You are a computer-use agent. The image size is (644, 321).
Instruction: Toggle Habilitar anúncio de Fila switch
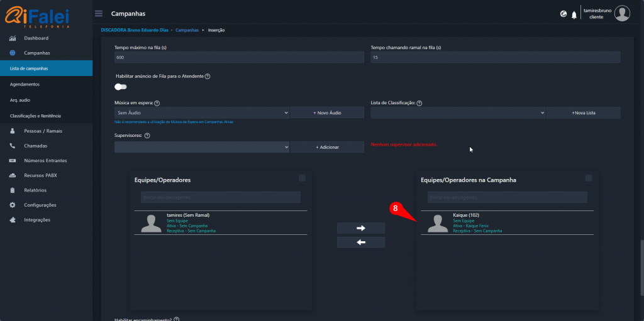[121, 87]
